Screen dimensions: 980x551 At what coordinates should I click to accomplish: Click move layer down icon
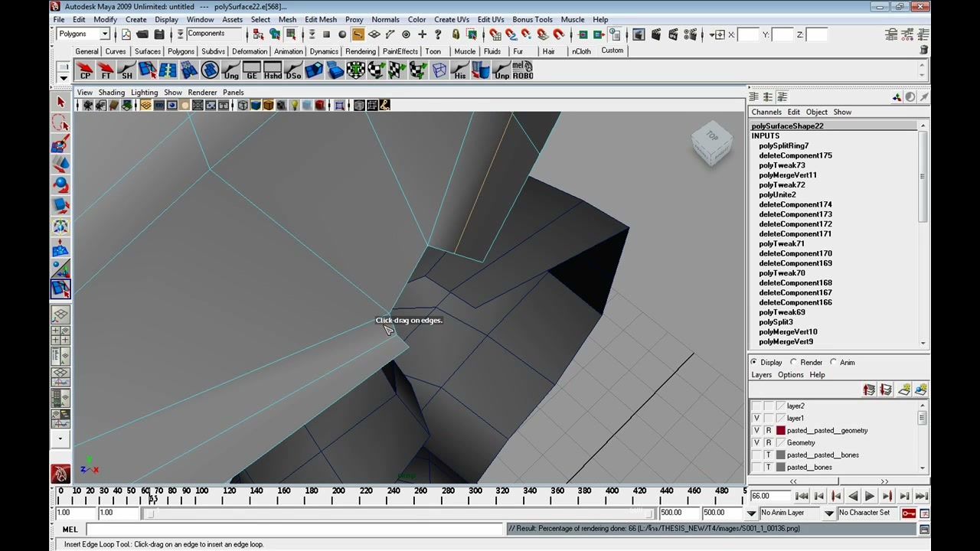[x=887, y=390]
